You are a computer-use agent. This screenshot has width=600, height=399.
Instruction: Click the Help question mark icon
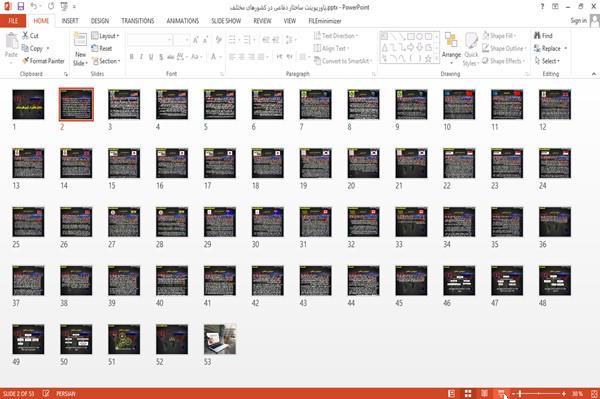click(542, 7)
